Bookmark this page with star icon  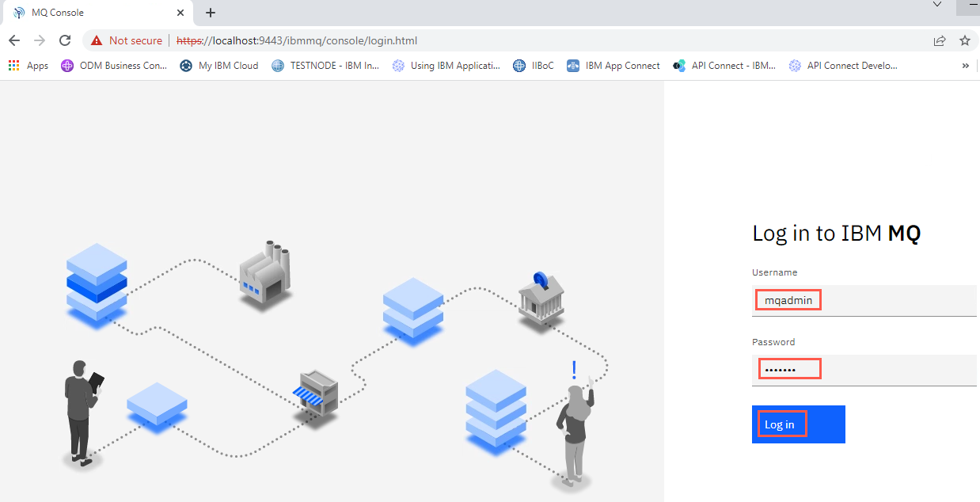point(965,40)
